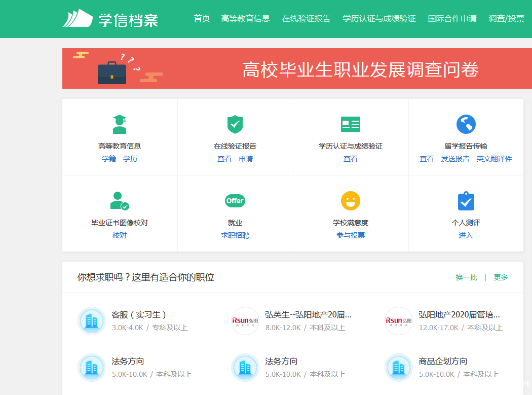The height and width of the screenshot is (395, 532).
Task: Open 高等教育信息 in the top navigation
Action: click(245, 18)
